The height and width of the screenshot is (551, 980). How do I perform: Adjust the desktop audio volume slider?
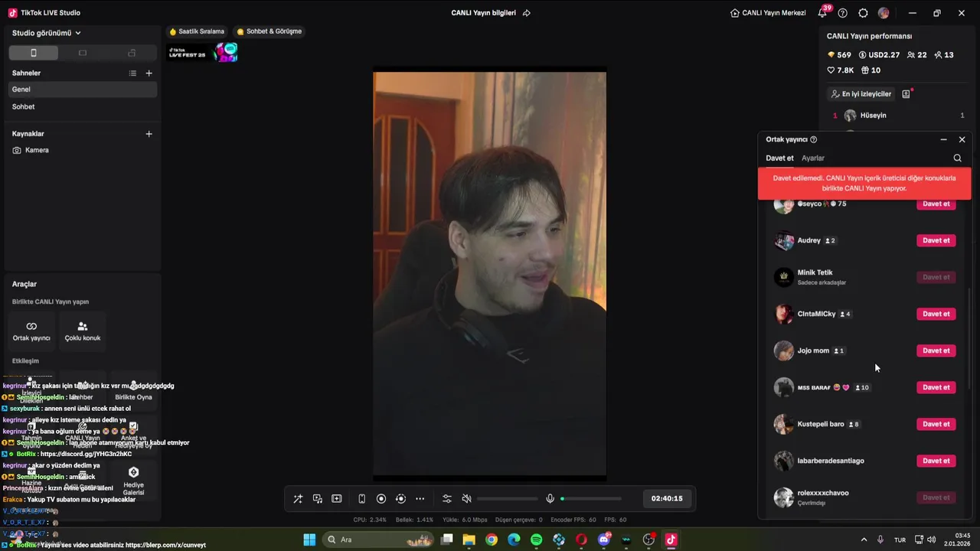tap(506, 499)
